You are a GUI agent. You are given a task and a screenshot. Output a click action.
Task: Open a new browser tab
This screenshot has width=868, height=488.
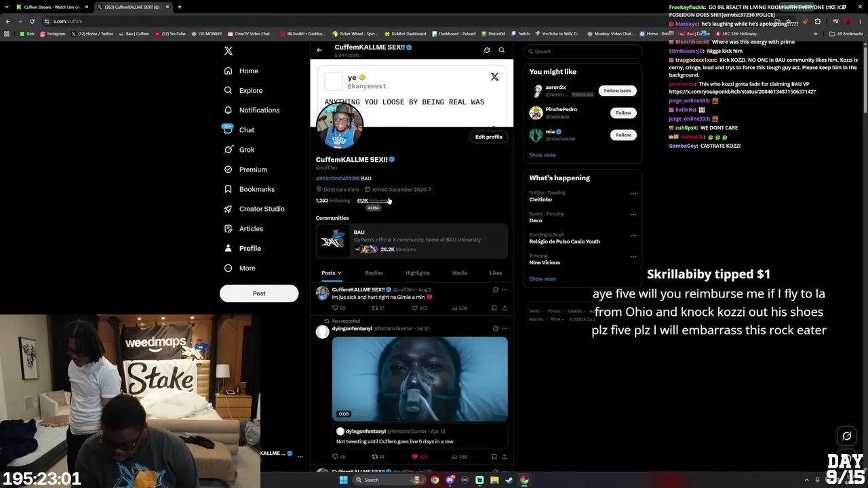pyautogui.click(x=180, y=7)
